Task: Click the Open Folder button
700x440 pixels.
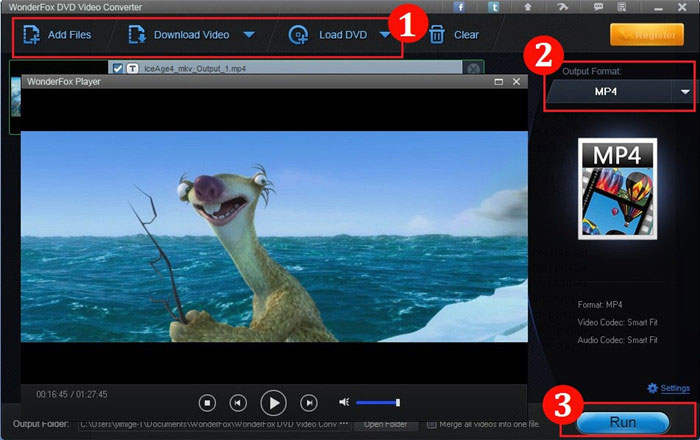Action: [385, 424]
